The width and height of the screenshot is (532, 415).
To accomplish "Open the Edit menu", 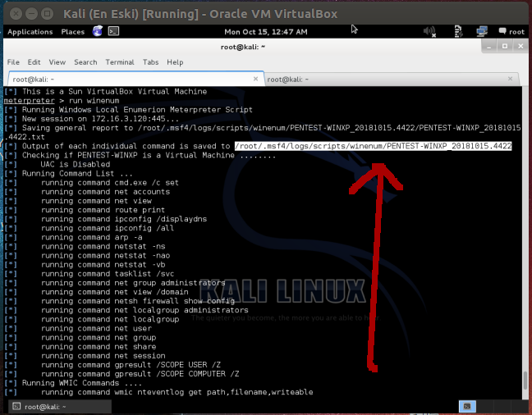I will 34,62.
